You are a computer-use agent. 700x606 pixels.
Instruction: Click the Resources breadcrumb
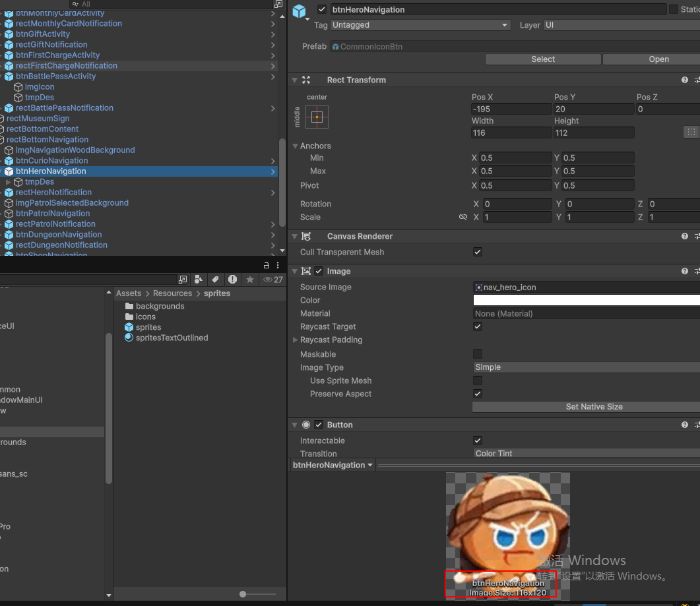[x=172, y=293]
